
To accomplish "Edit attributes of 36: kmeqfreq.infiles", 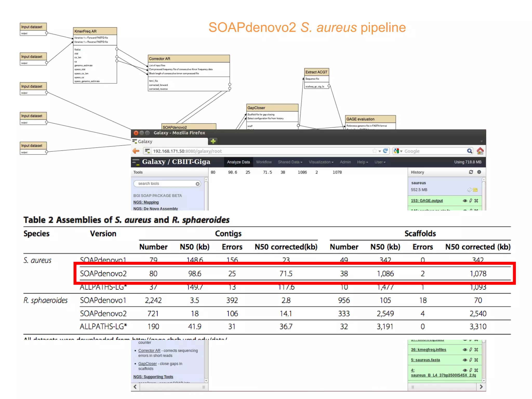I will 471,350.
